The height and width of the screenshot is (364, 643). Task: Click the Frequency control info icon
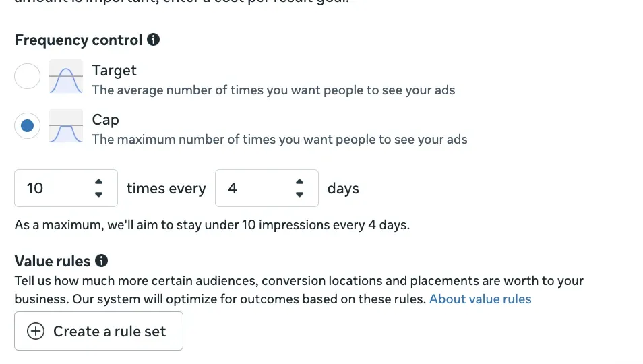[x=154, y=40]
